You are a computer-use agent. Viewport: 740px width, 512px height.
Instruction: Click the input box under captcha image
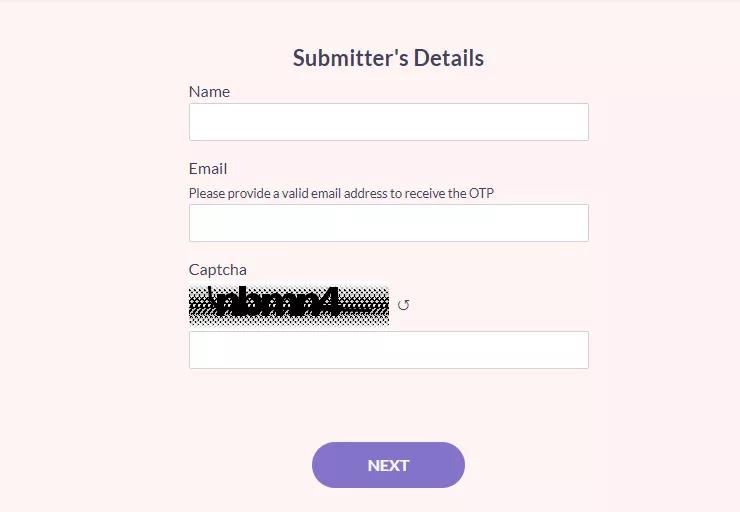pyautogui.click(x=388, y=350)
